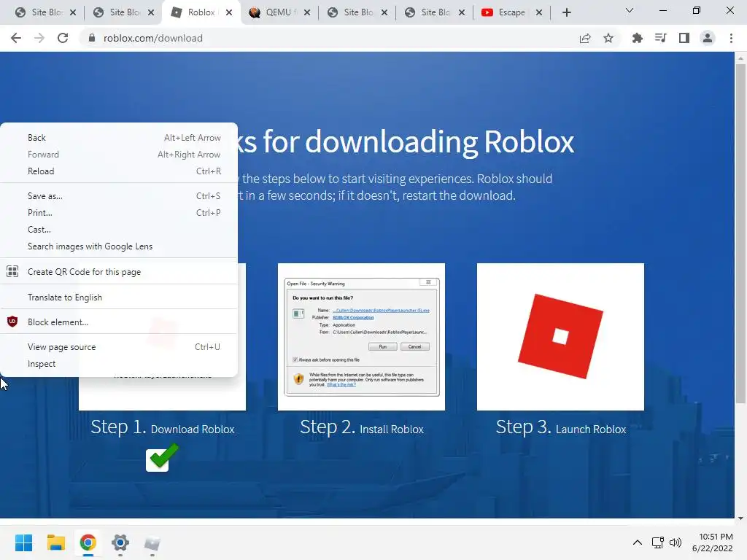Open Chrome three-dot menu
Screen dimensions: 747x560
click(x=731, y=38)
